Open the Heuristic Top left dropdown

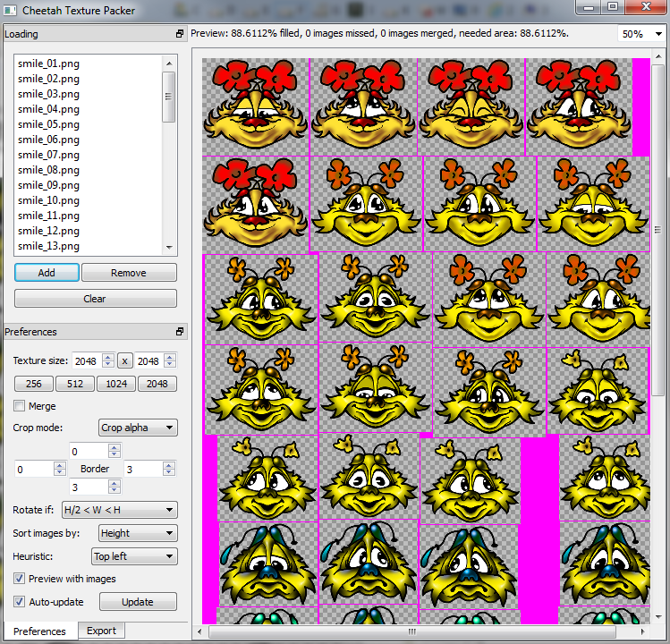point(134,556)
